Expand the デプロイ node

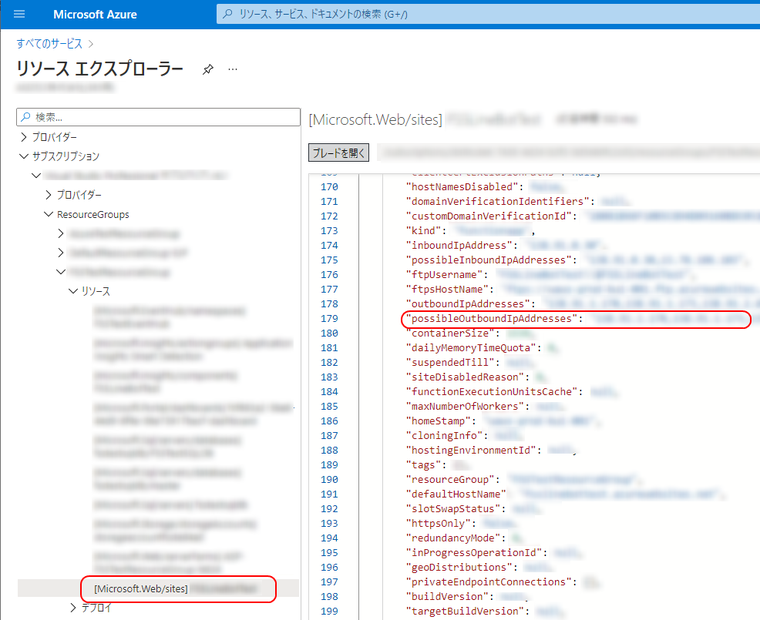(73, 608)
